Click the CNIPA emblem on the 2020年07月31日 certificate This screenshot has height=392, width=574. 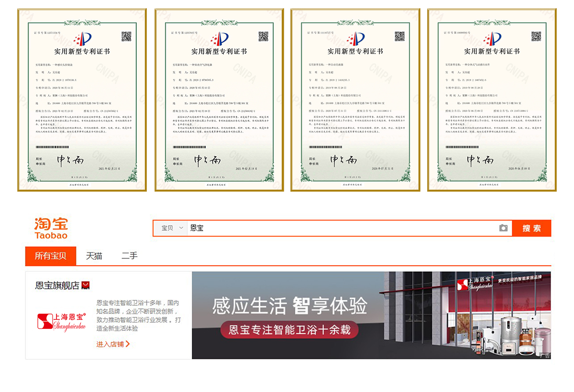(x=355, y=38)
